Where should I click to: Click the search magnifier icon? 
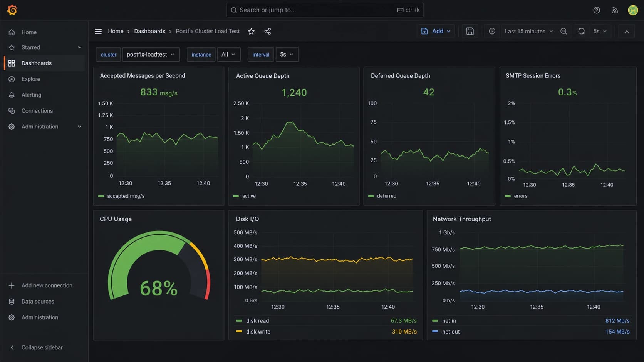(x=234, y=10)
